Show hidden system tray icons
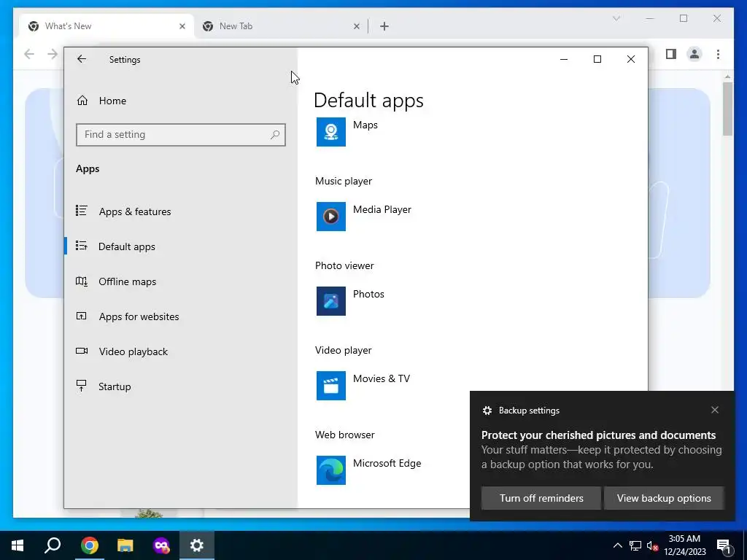The height and width of the screenshot is (560, 747). point(617,545)
